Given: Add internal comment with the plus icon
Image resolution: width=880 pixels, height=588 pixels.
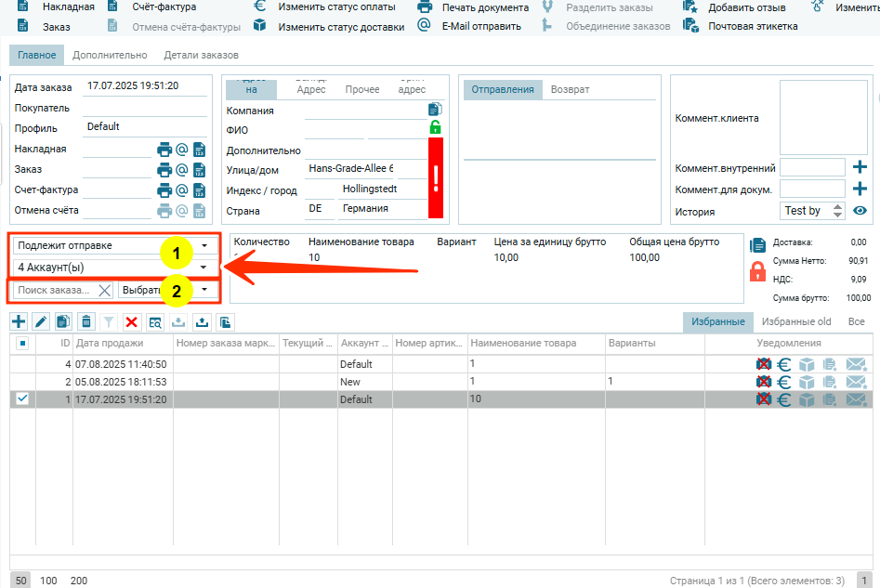Looking at the screenshot, I should pyautogui.click(x=860, y=167).
